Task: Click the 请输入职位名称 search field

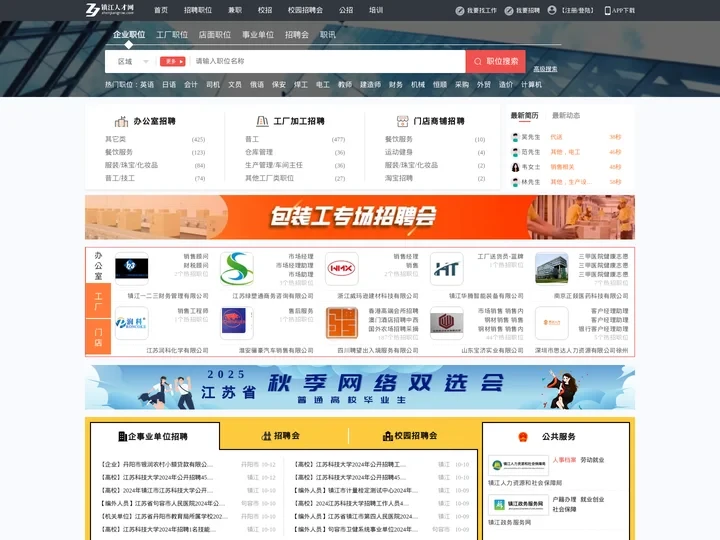Action: click(328, 62)
